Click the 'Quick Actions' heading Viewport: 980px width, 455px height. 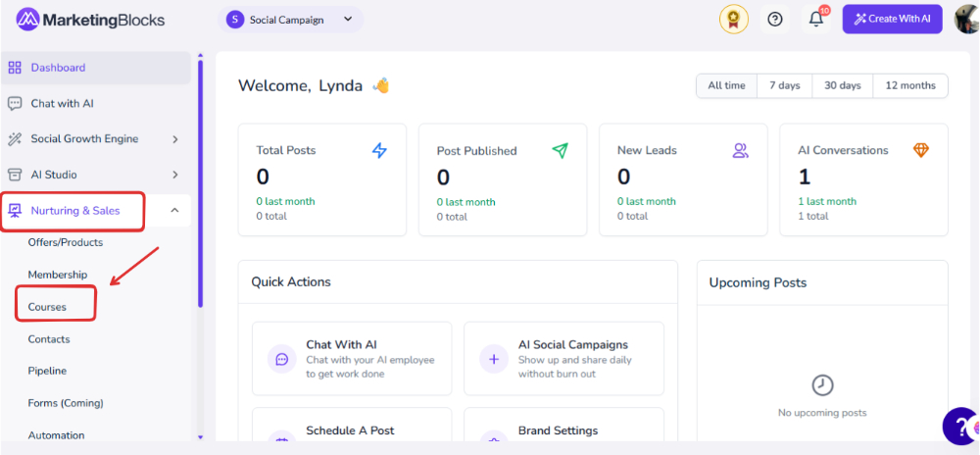(291, 281)
